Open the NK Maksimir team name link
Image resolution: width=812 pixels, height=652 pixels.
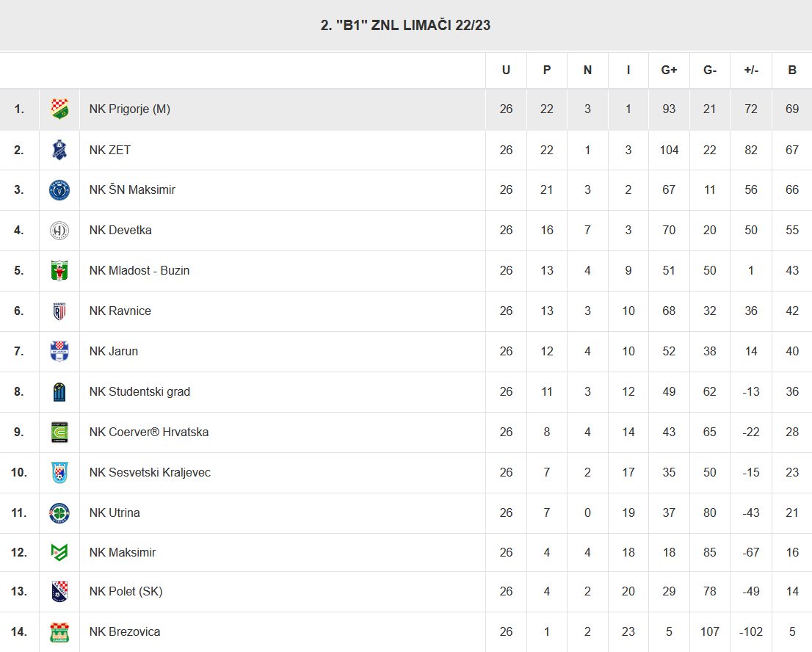122,553
